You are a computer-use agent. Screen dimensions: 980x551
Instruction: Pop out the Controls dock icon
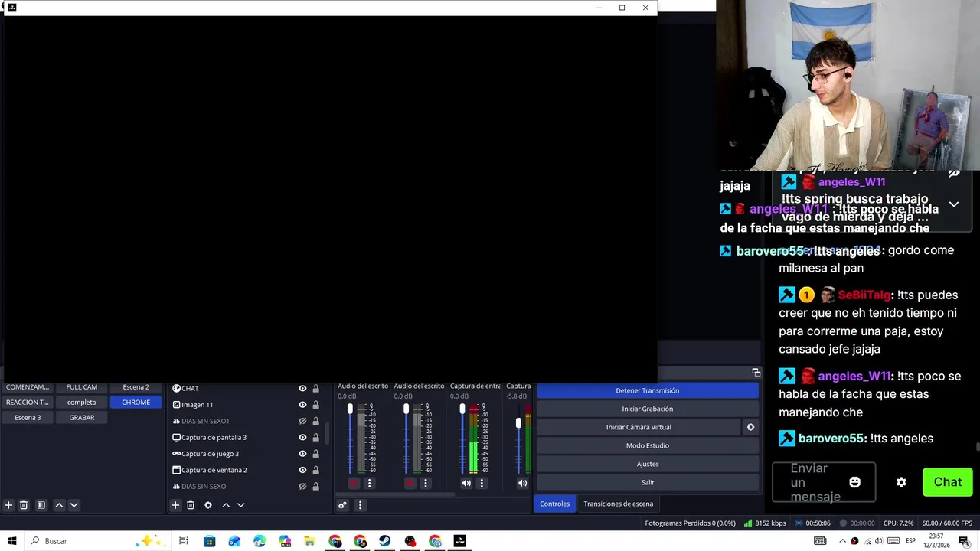tap(756, 373)
